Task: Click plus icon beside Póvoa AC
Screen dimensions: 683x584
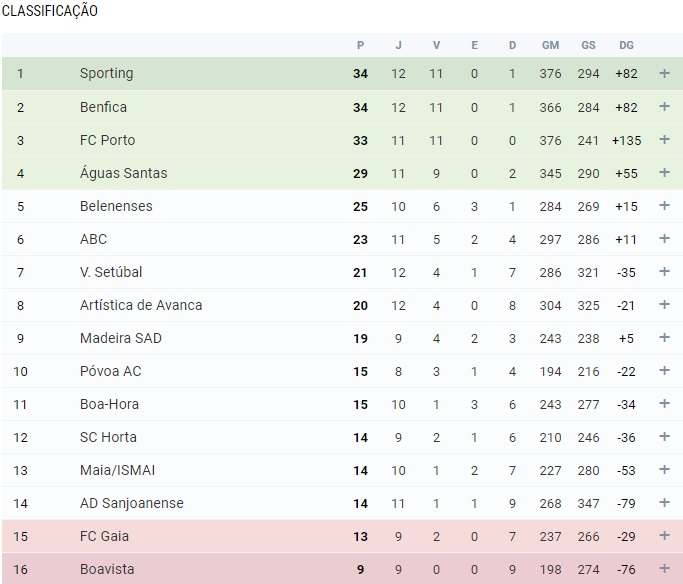Action: [664, 371]
